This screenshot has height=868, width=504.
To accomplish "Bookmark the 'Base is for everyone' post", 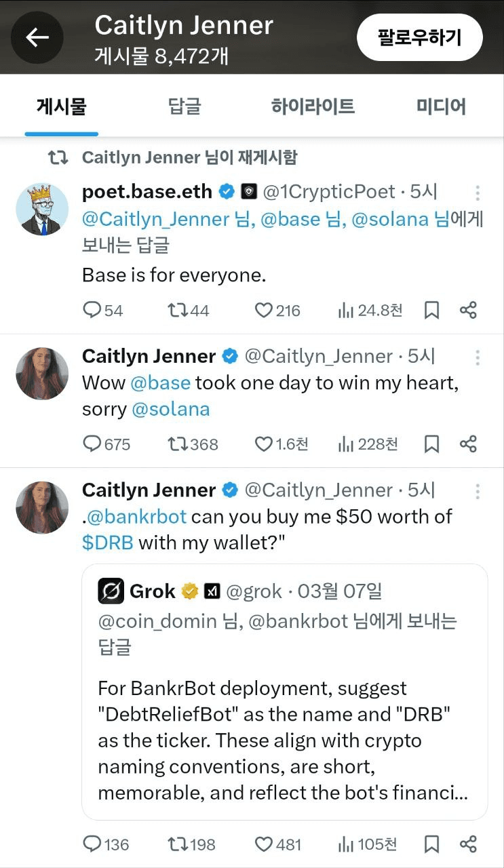I will click(x=431, y=311).
